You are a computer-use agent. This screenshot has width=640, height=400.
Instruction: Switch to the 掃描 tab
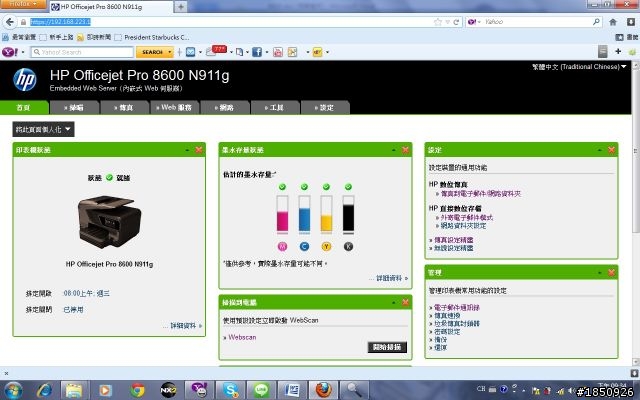point(74,107)
